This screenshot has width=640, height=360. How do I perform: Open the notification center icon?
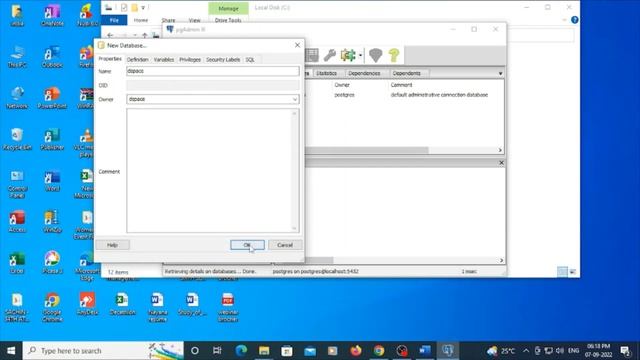625,351
